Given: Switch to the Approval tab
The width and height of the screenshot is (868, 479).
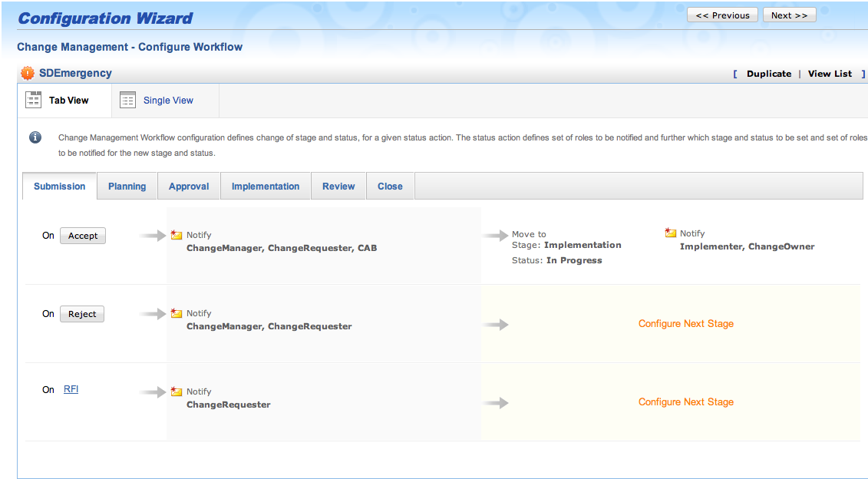Looking at the screenshot, I should (x=189, y=186).
